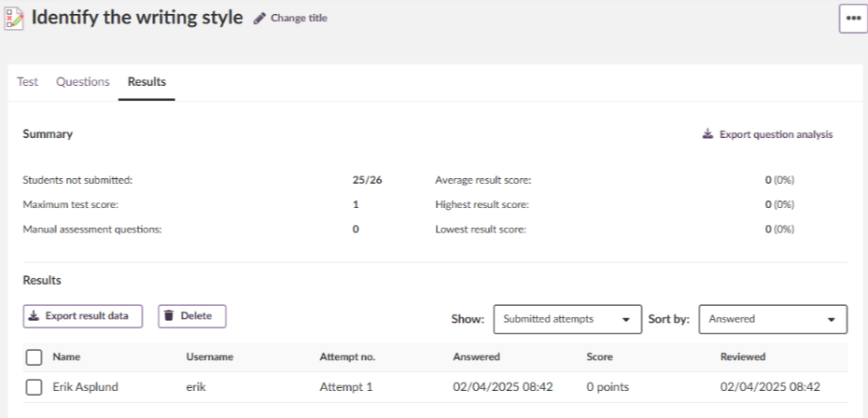Select the Results tab
This screenshot has height=418, width=868.
(147, 82)
